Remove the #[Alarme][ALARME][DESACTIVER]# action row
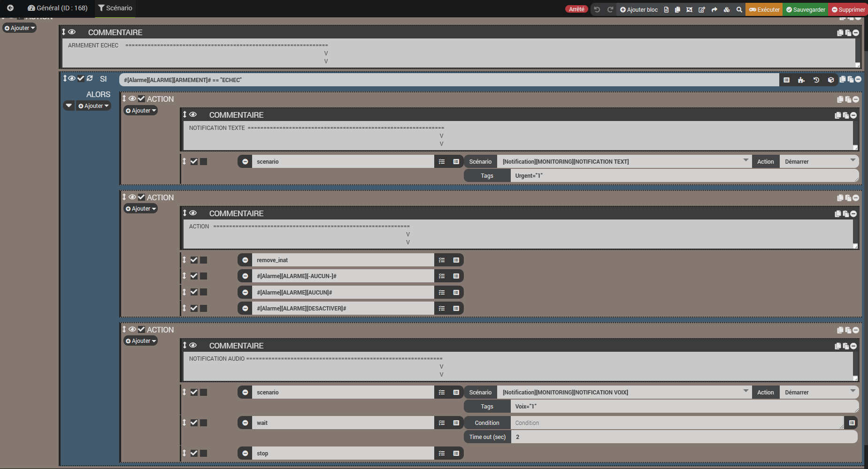This screenshot has height=469, width=868. (245, 309)
